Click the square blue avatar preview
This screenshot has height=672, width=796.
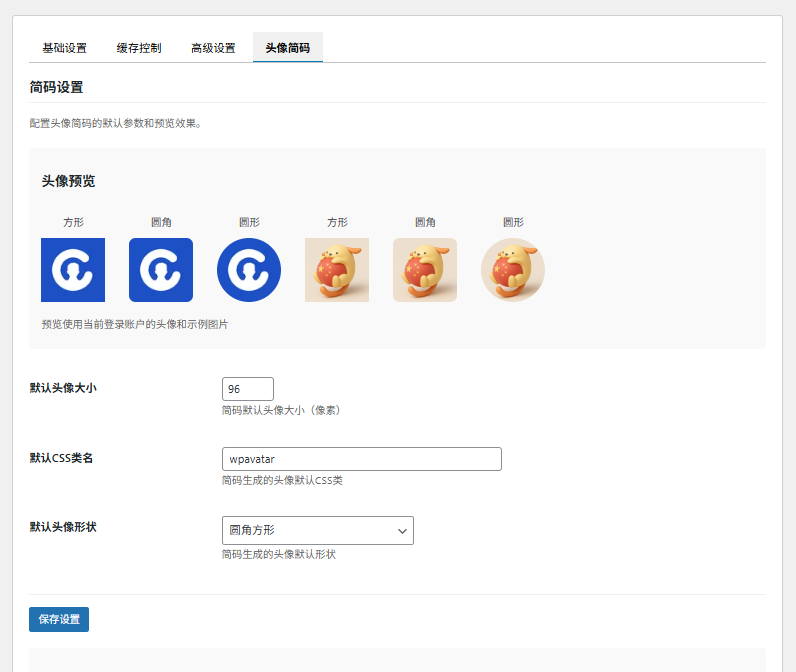coord(73,270)
